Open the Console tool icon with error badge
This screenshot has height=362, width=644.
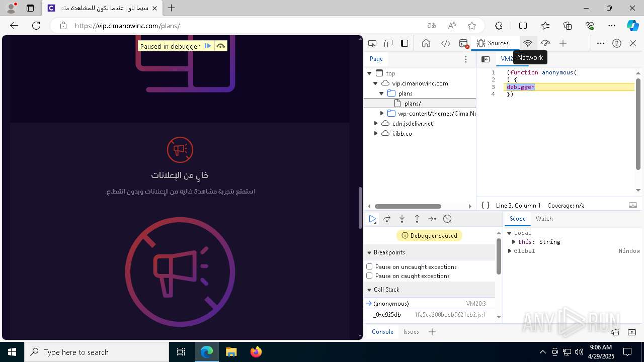(x=464, y=43)
